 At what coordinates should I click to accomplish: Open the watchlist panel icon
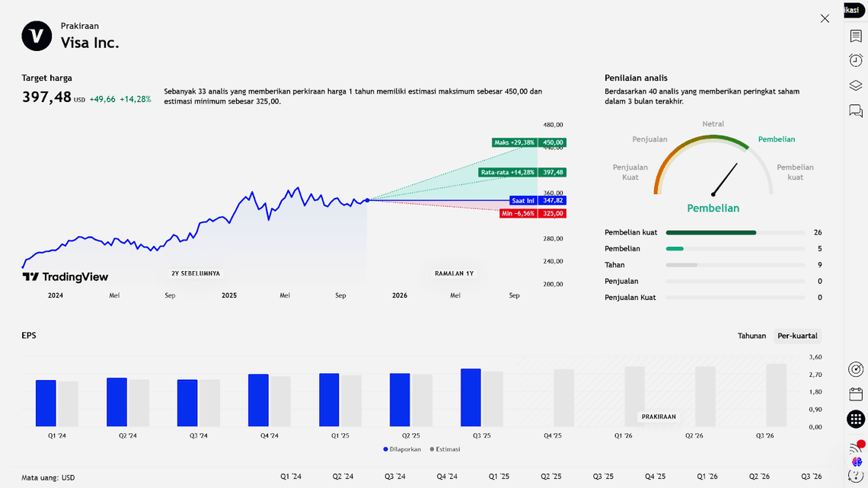pyautogui.click(x=856, y=37)
